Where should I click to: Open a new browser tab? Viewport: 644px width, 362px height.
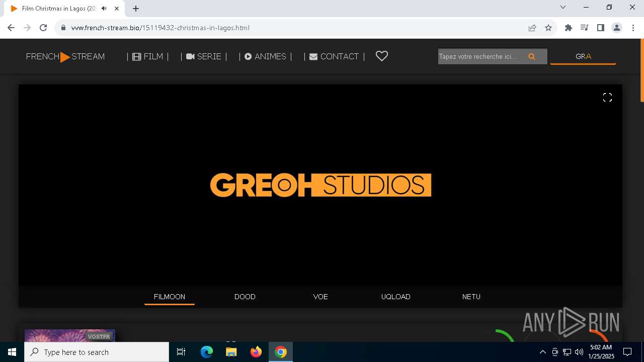(136, 9)
